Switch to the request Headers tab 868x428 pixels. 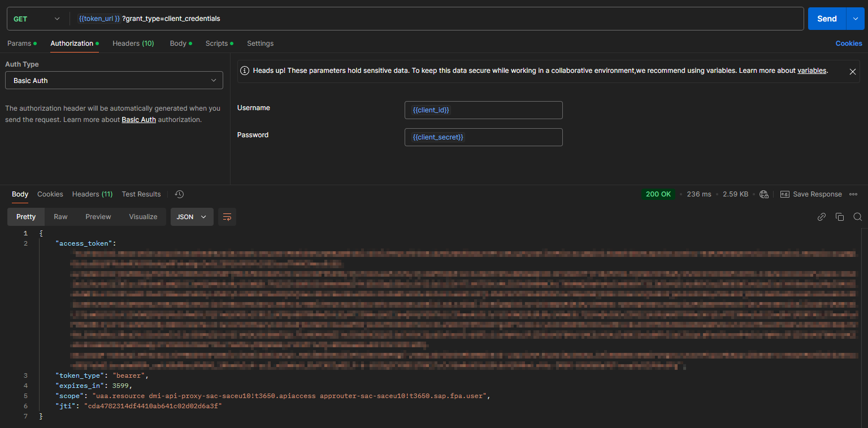[x=133, y=43]
